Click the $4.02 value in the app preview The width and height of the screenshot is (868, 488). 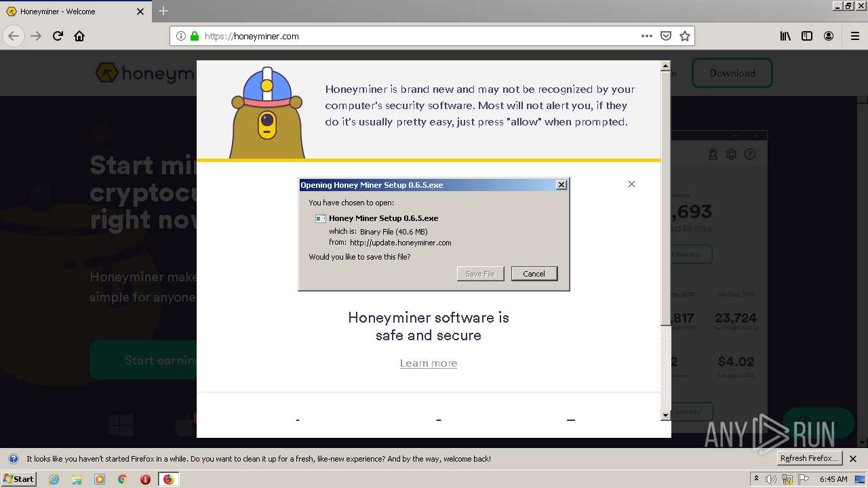736,361
